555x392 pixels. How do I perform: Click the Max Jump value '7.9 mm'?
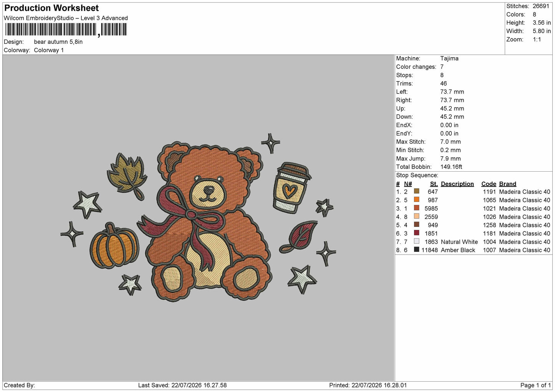tap(451, 159)
